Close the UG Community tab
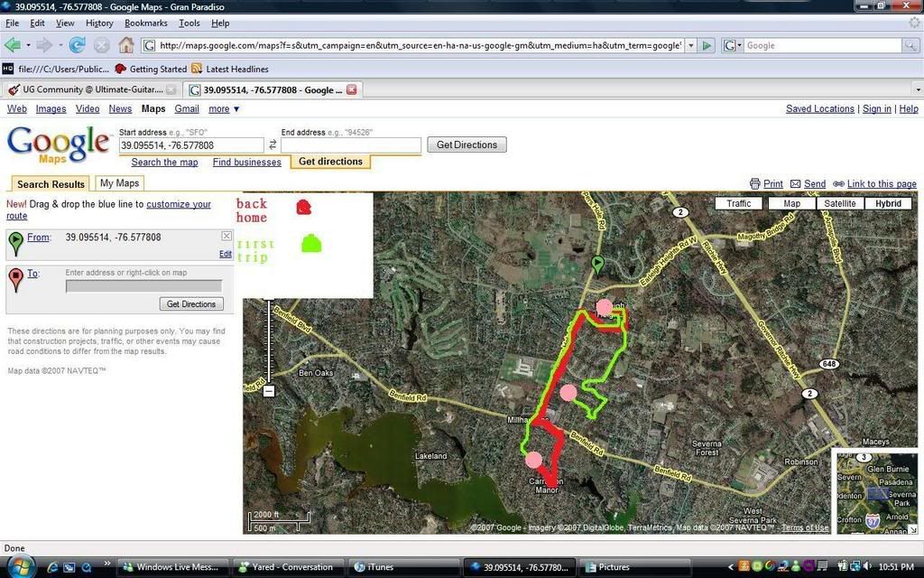Image resolution: width=924 pixels, height=578 pixels. click(x=171, y=89)
